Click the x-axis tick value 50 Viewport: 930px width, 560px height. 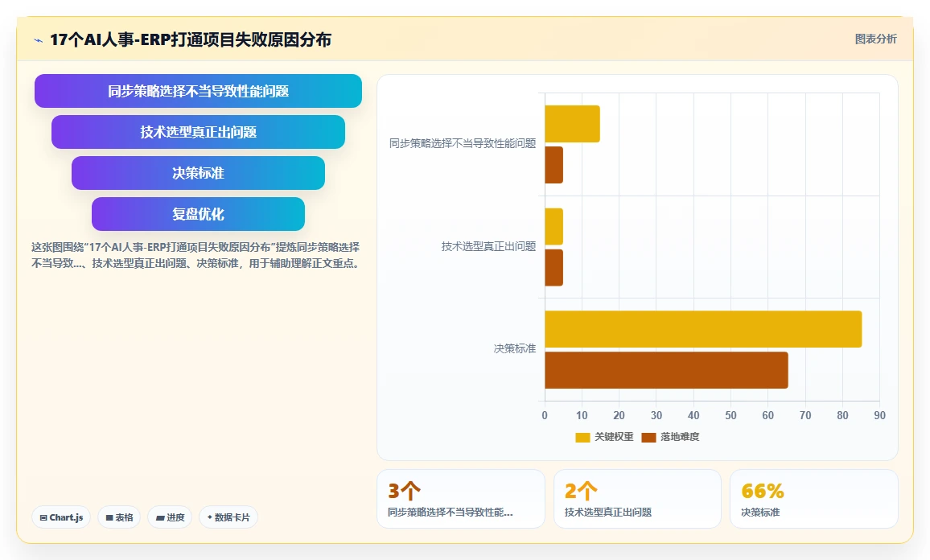(x=730, y=415)
